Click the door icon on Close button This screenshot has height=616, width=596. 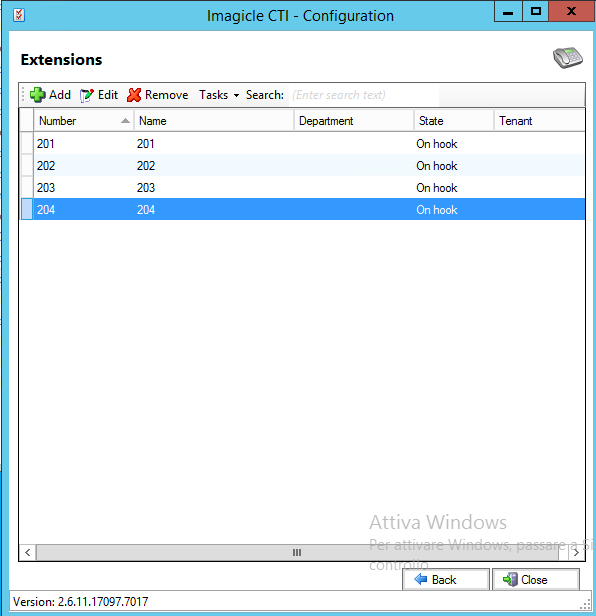(x=510, y=579)
